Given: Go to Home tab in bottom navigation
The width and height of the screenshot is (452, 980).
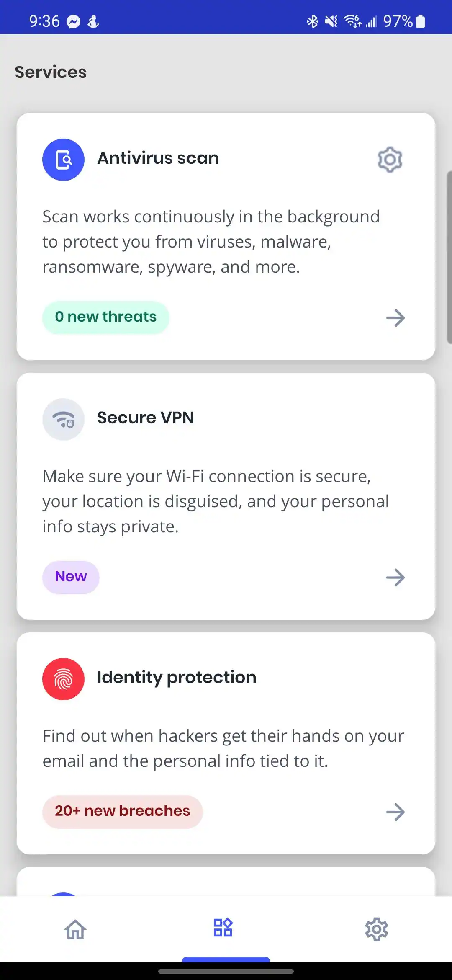Looking at the screenshot, I should click(x=75, y=929).
